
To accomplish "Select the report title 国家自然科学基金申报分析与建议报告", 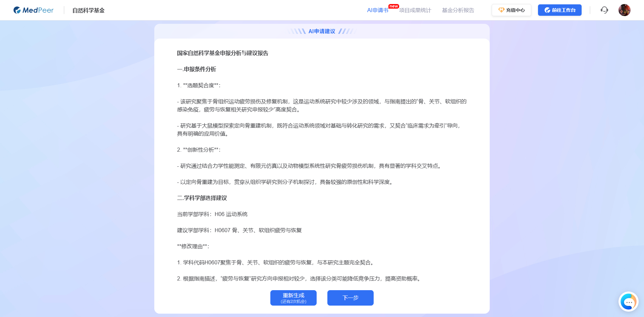I will tap(223, 53).
